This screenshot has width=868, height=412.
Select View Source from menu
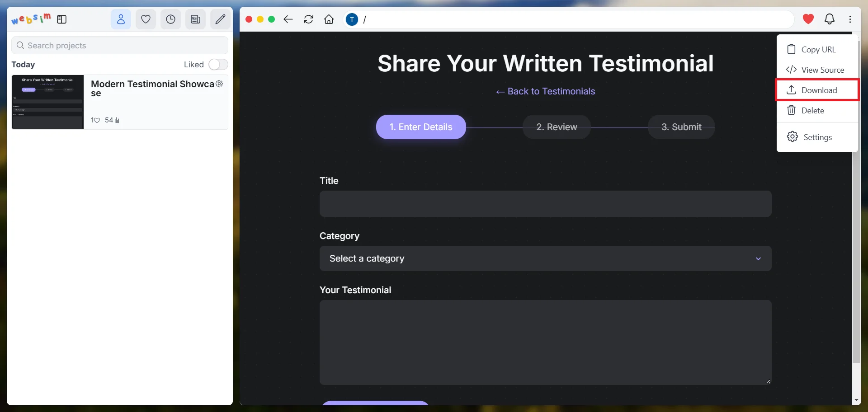[x=817, y=70]
